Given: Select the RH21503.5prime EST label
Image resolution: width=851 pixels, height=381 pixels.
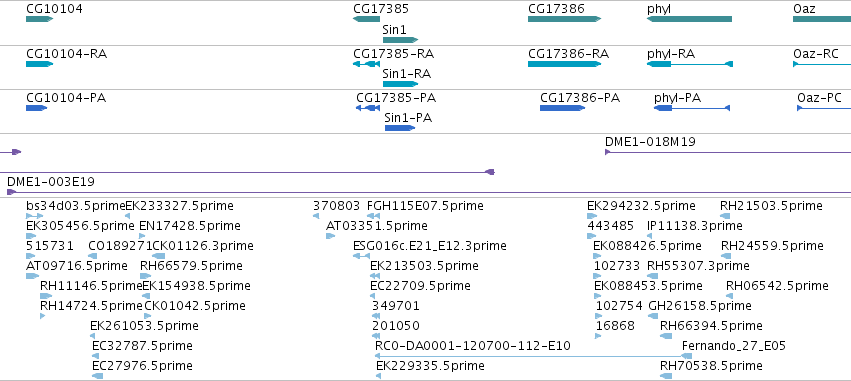Looking at the screenshot, I should (x=771, y=206).
